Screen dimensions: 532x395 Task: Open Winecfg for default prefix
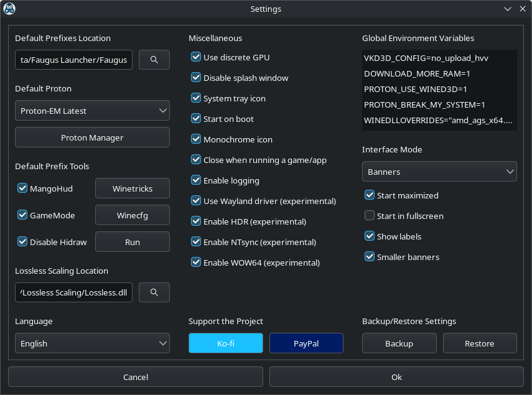[132, 215]
